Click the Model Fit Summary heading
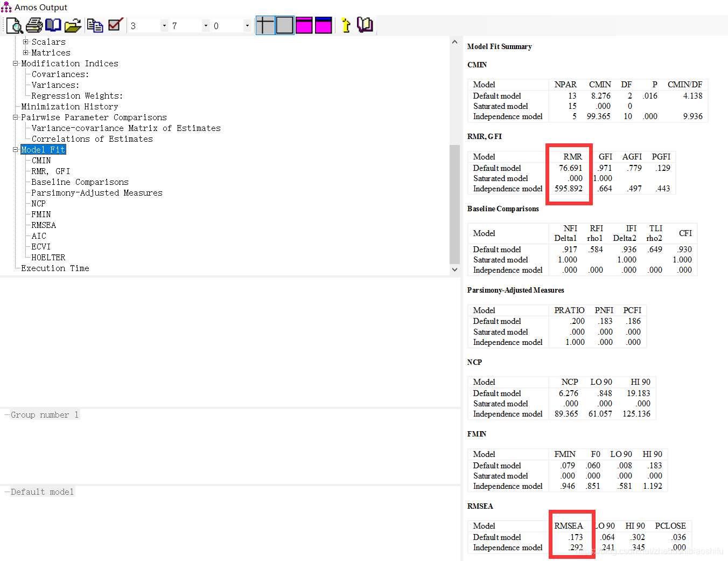The width and height of the screenshot is (728, 561). [x=499, y=47]
